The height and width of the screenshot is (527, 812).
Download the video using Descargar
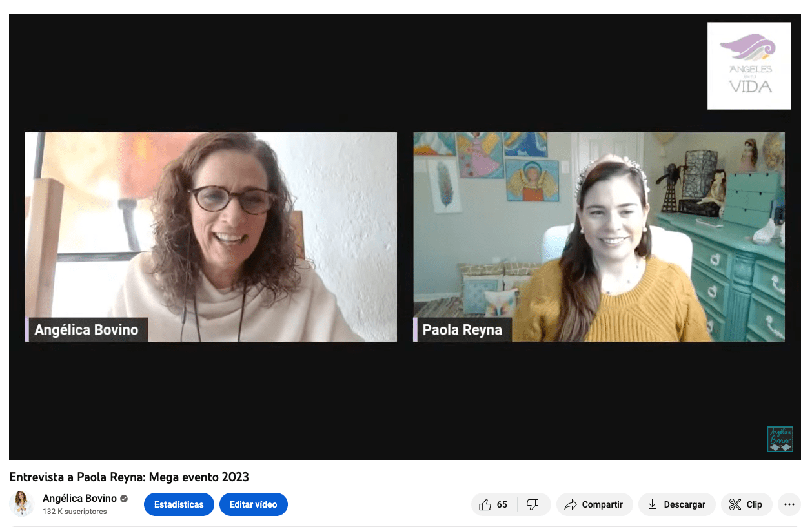[676, 504]
